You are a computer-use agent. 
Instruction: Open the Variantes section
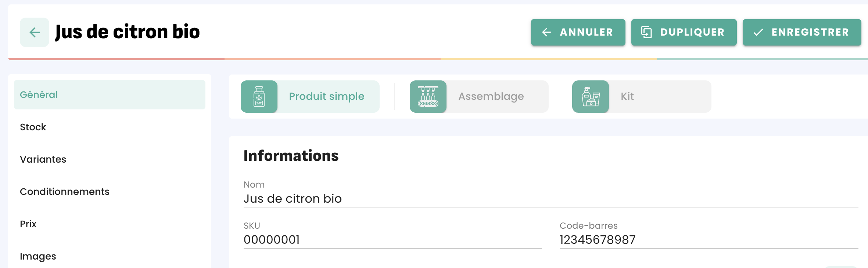[x=43, y=159]
